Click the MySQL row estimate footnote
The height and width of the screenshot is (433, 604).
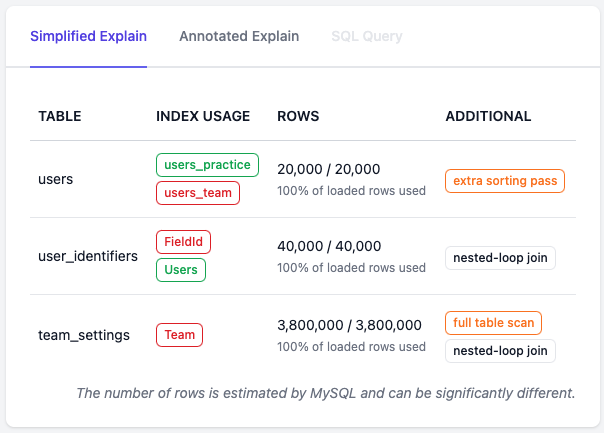coord(326,393)
